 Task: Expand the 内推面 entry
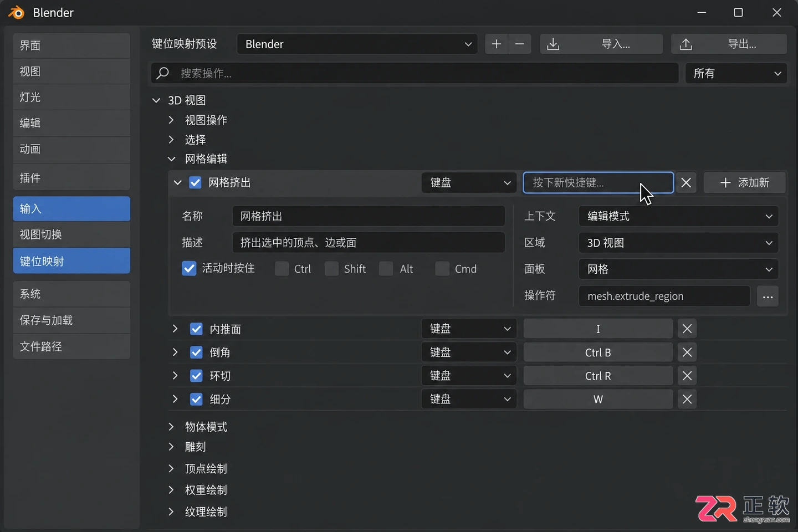click(175, 329)
